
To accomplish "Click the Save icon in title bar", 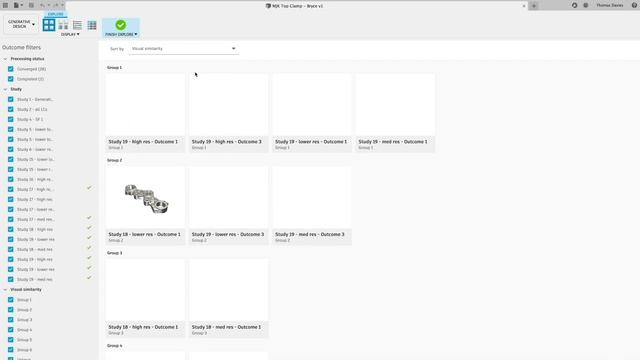I will coord(31,5).
